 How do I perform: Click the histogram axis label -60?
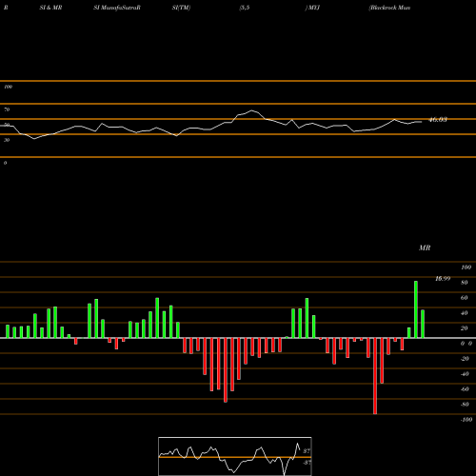(x=465, y=389)
